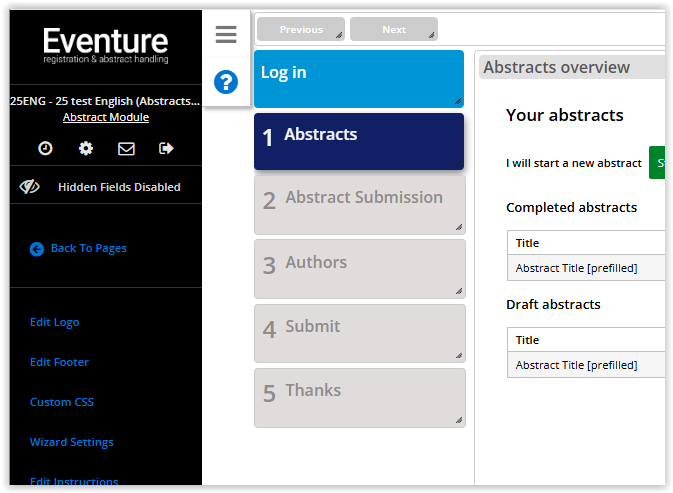Click the clock history icon in sidebar
Viewport: 673px width, 493px height.
point(46,148)
